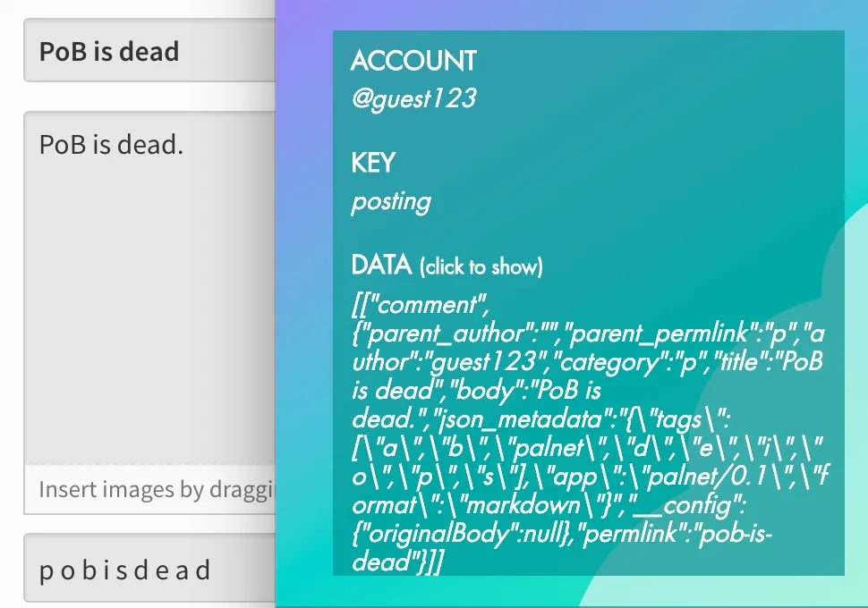Viewport: 868px width, 608px height.
Task: Click the ACCOUNT heading label
Action: (x=413, y=60)
